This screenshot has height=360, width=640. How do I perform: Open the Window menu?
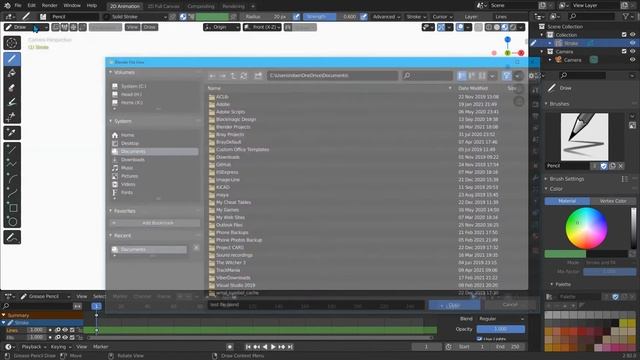click(72, 6)
